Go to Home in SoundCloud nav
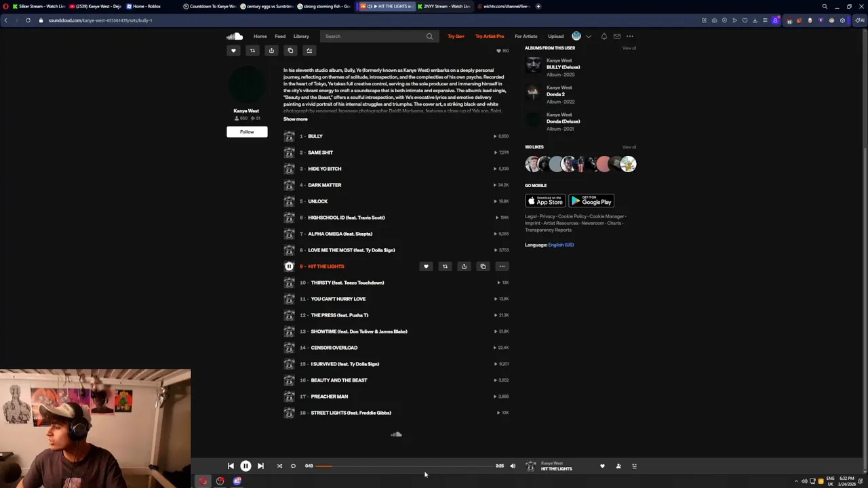The width and height of the screenshot is (868, 488). 260,36
